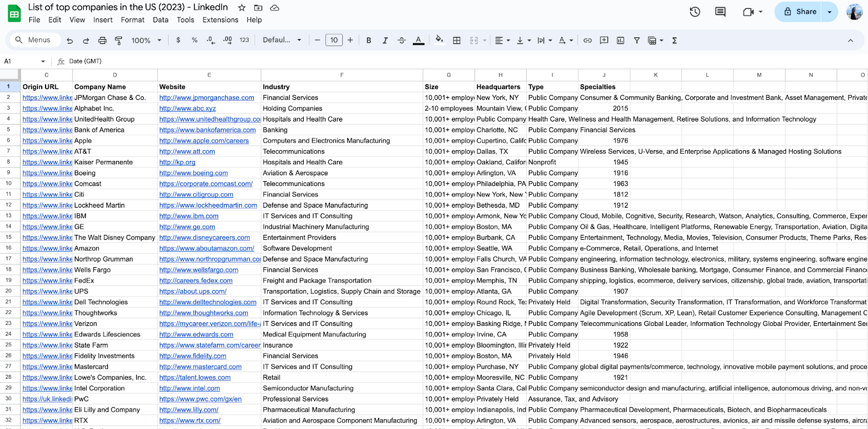Open the Name box dropdown arrow
The height and width of the screenshot is (429, 868).
pos(43,61)
